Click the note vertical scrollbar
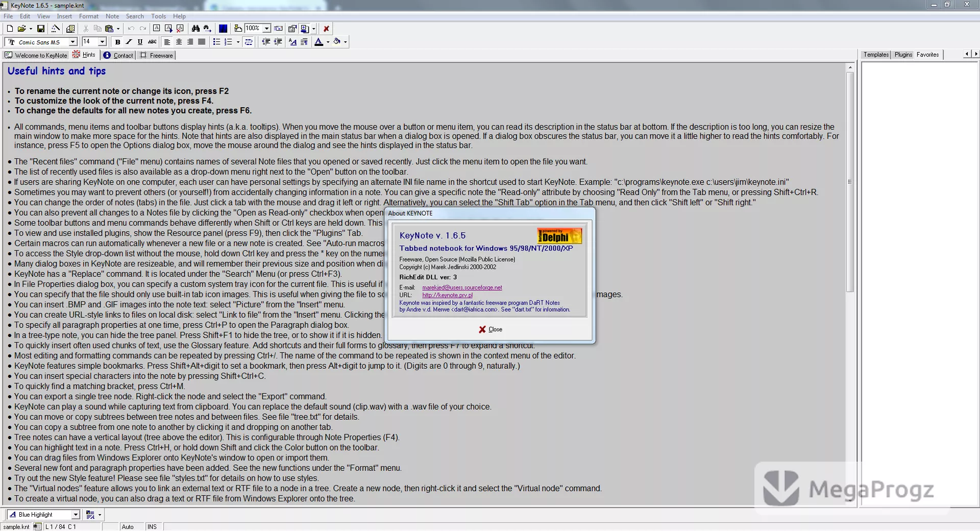This screenshot has width=980, height=531. 850,283
